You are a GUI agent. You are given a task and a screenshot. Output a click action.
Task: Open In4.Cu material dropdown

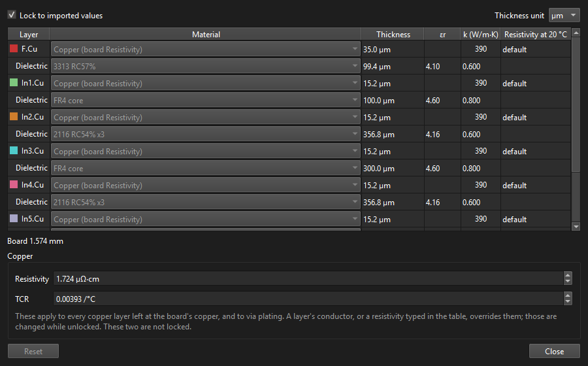click(206, 185)
